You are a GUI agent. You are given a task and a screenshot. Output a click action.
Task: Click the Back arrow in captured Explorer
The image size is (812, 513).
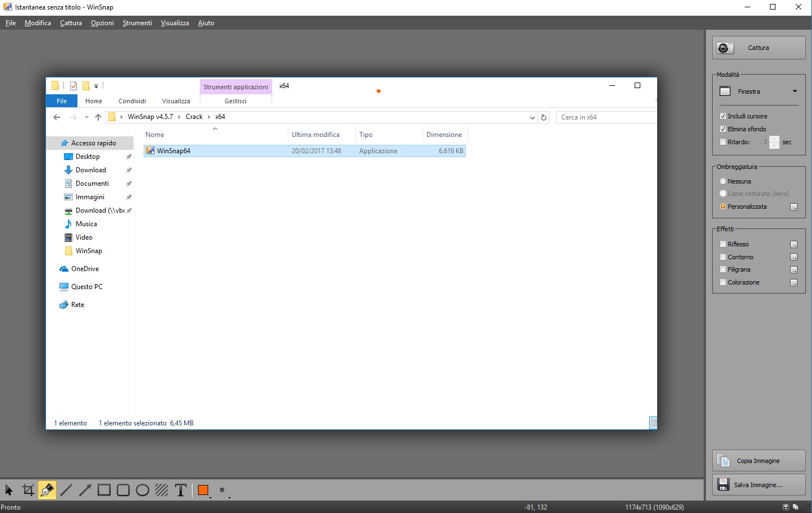click(57, 117)
